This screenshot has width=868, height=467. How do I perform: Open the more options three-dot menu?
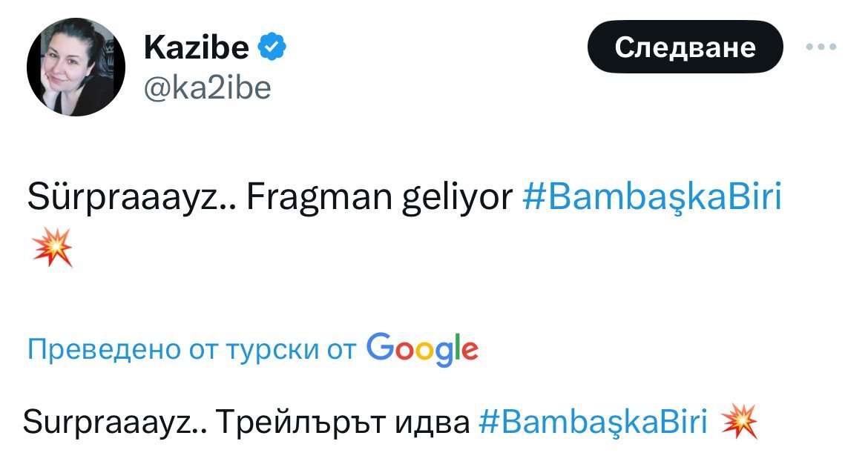coord(821,47)
